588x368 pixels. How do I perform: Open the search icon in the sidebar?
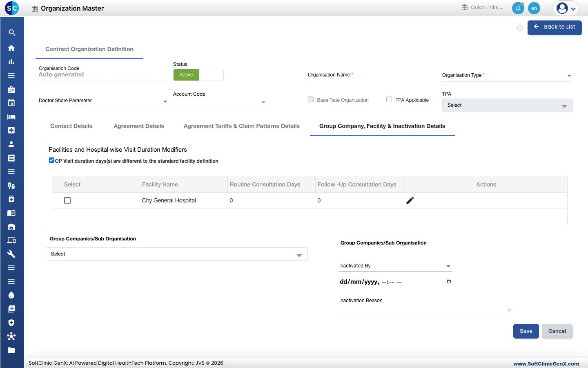[12, 33]
